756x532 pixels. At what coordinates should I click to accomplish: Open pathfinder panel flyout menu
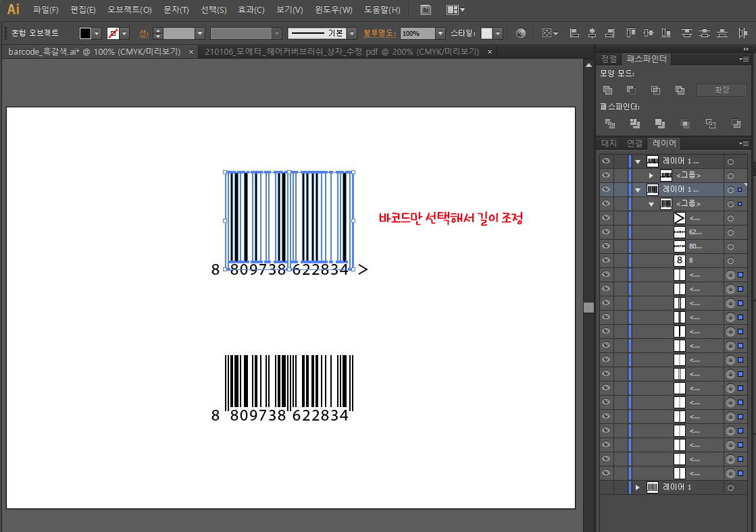pyautogui.click(x=743, y=59)
